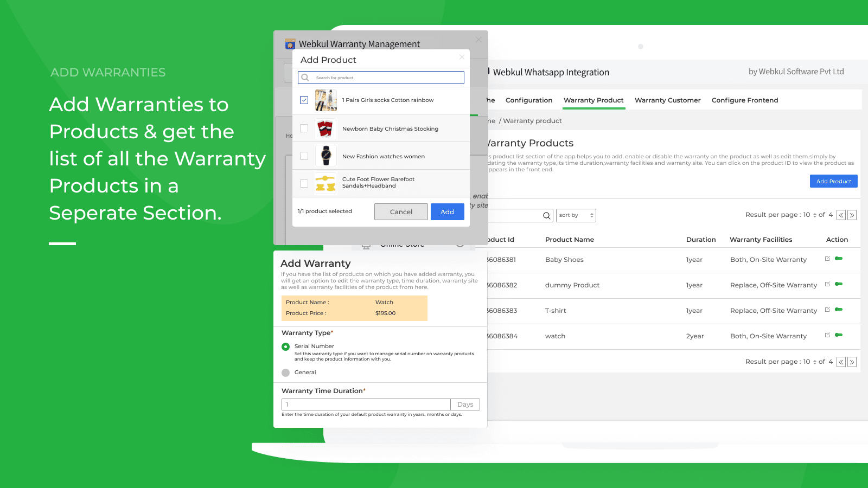Screen dimensions: 868x488
Task: Open the Days unit selector for duration
Action: pos(465,404)
